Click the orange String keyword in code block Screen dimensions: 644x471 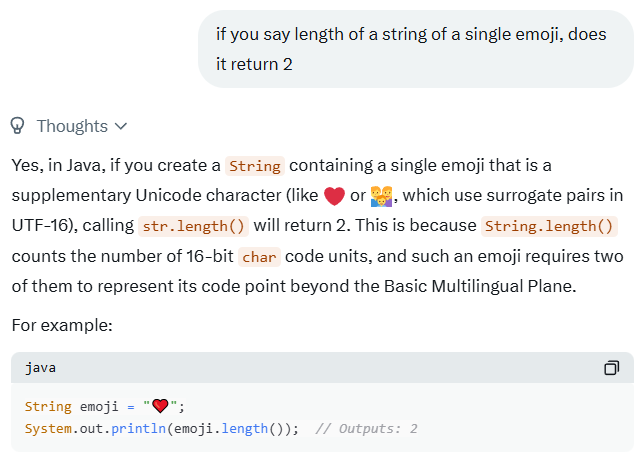(48, 406)
